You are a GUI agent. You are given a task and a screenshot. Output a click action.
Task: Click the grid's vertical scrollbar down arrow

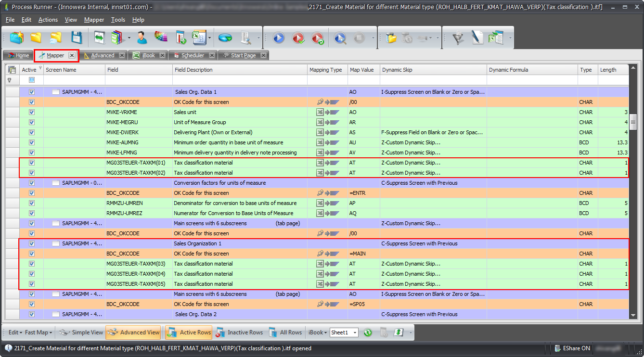[x=633, y=316]
